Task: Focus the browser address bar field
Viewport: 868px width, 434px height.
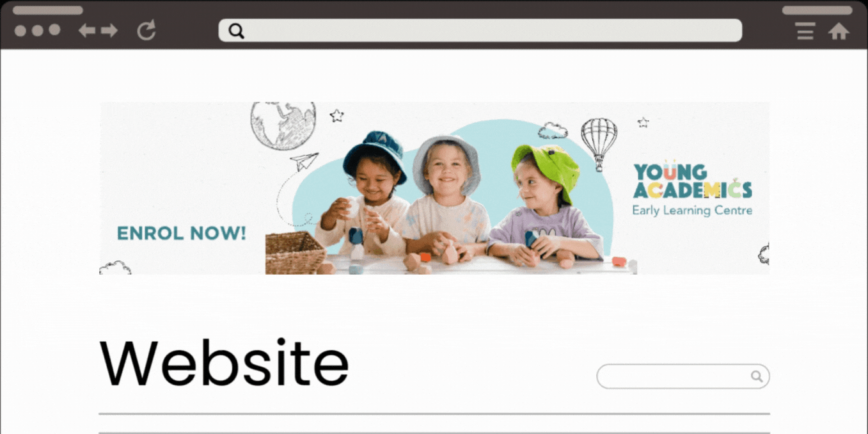Action: pos(480,30)
